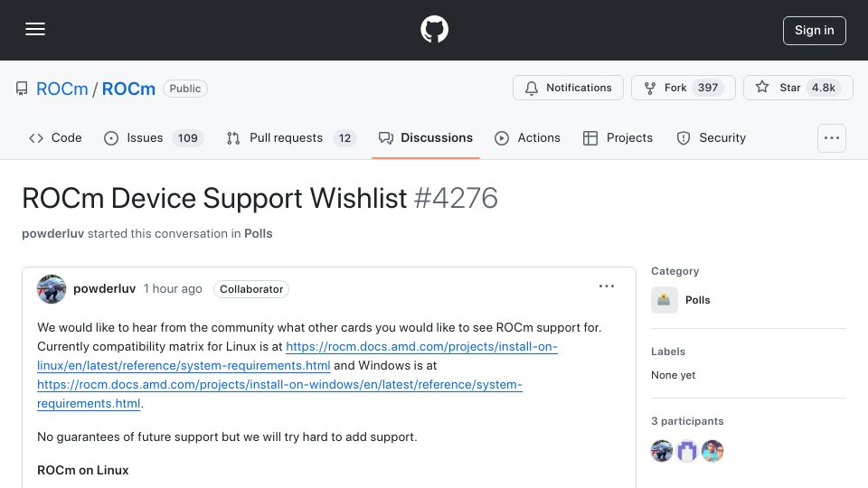Open the post options ellipsis menu
The image size is (868, 488).
[607, 286]
